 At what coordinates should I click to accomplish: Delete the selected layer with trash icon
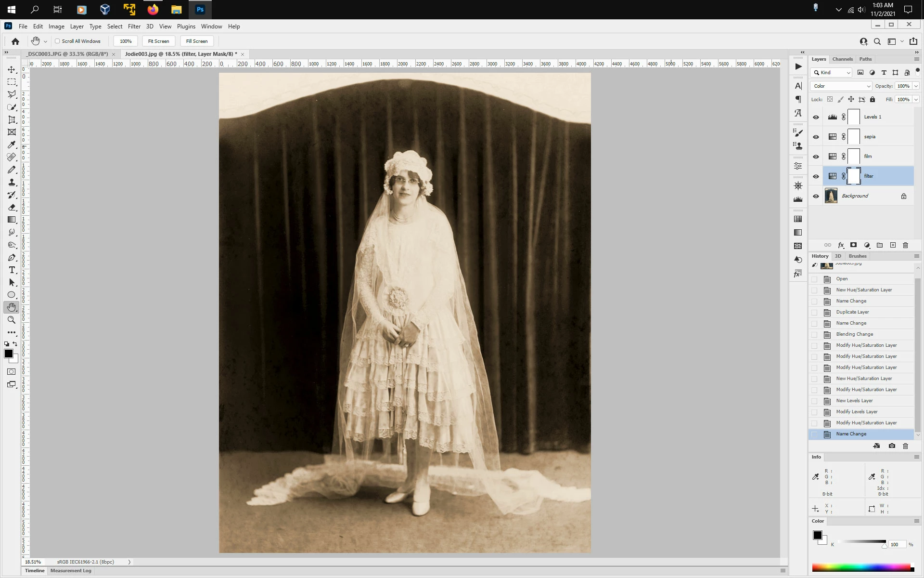pos(905,245)
